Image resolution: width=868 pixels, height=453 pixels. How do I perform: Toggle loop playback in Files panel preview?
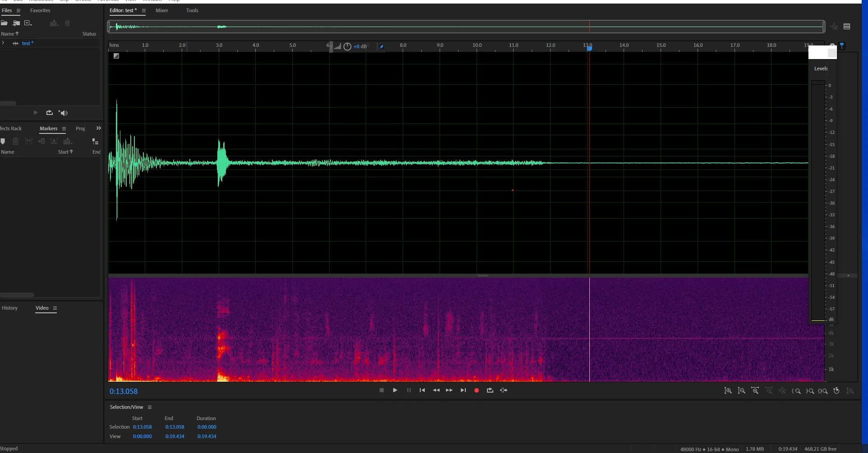(50, 113)
